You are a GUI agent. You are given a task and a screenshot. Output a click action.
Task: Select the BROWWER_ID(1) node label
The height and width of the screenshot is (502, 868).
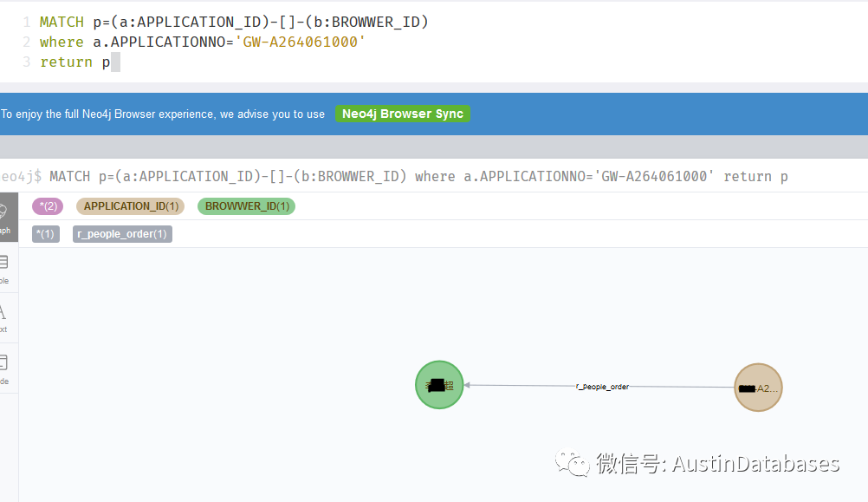(x=246, y=206)
